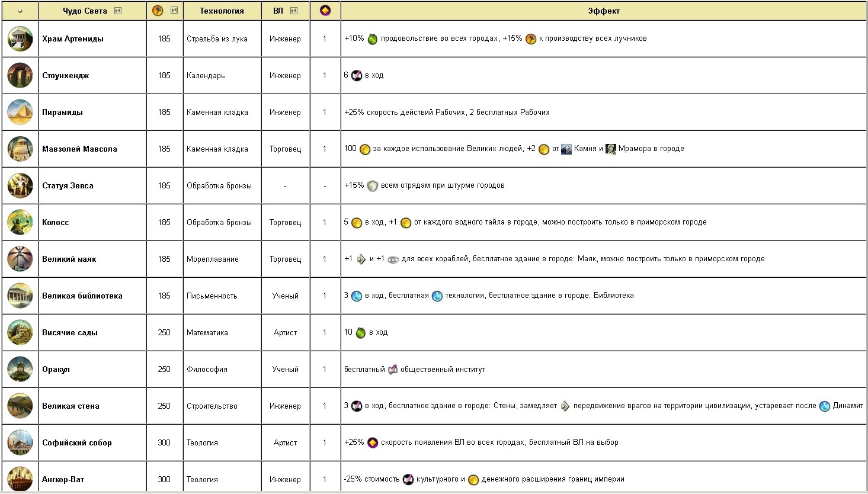Select the Великий маяк name text
This screenshot has height=494, width=868.
(x=69, y=259)
